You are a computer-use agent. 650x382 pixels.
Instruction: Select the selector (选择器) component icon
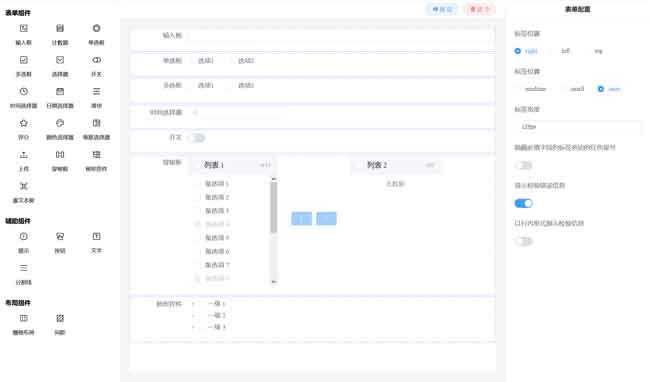pos(60,60)
